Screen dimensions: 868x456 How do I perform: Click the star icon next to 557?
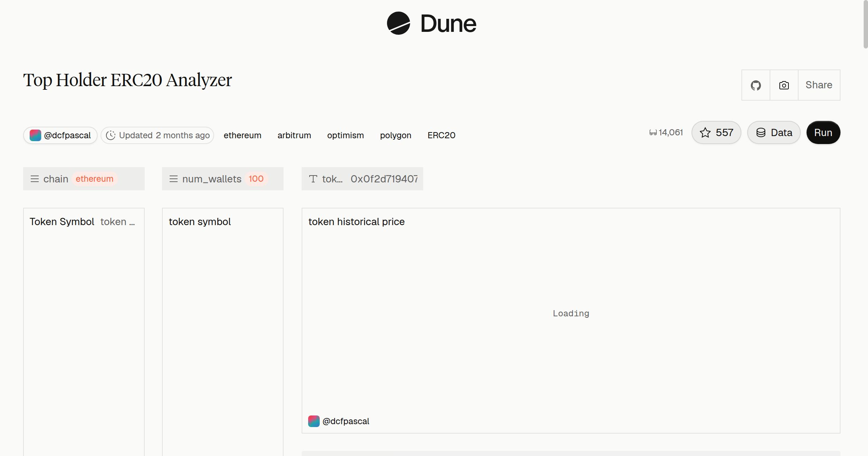(705, 132)
